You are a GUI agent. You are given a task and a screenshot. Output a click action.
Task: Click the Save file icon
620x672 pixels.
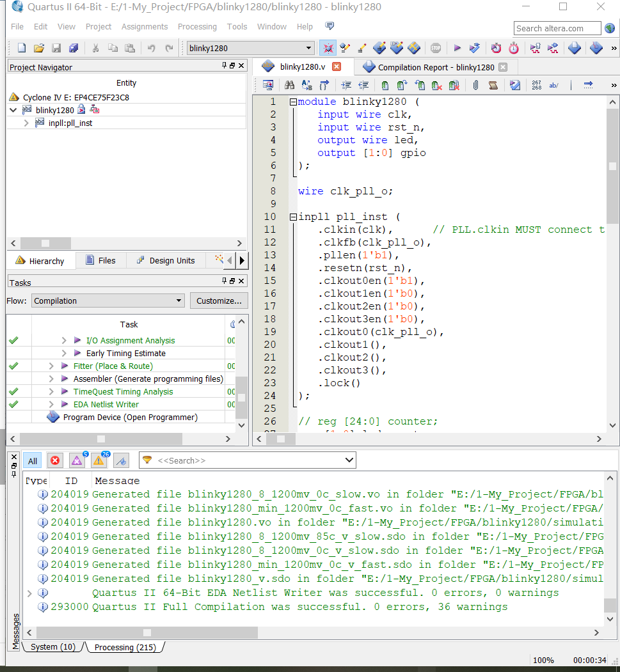[x=56, y=48]
